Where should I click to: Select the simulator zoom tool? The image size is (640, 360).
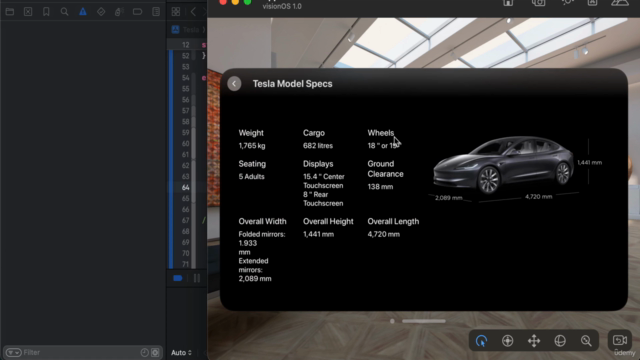tap(586, 340)
